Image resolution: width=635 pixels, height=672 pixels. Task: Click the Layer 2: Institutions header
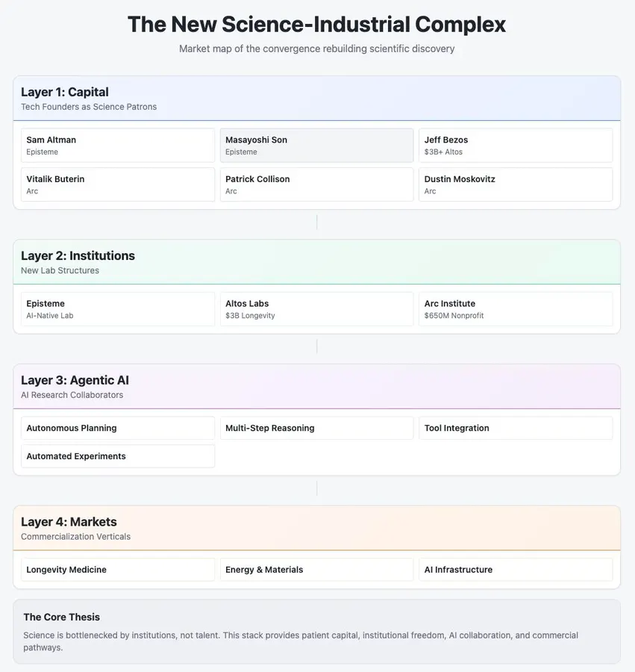(x=316, y=262)
